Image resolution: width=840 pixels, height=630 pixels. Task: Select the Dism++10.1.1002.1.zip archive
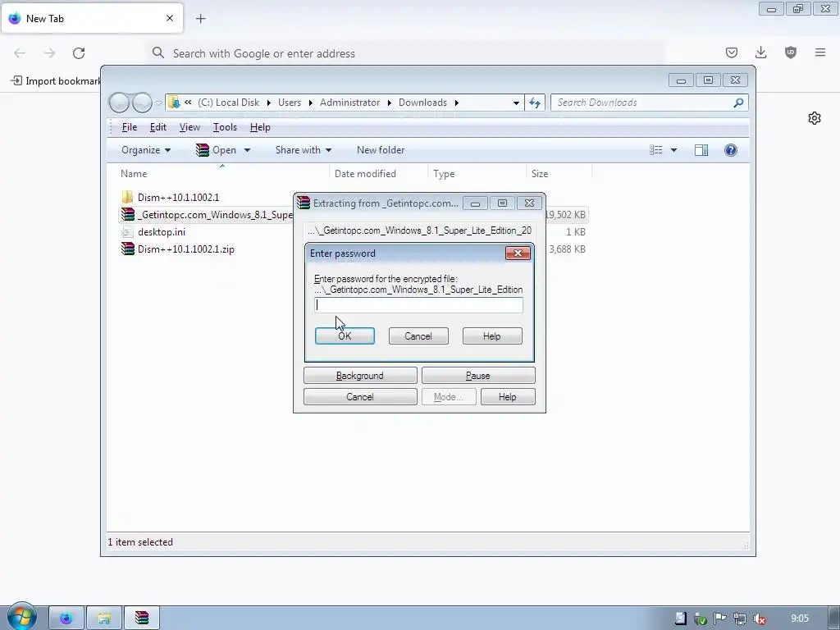point(185,249)
